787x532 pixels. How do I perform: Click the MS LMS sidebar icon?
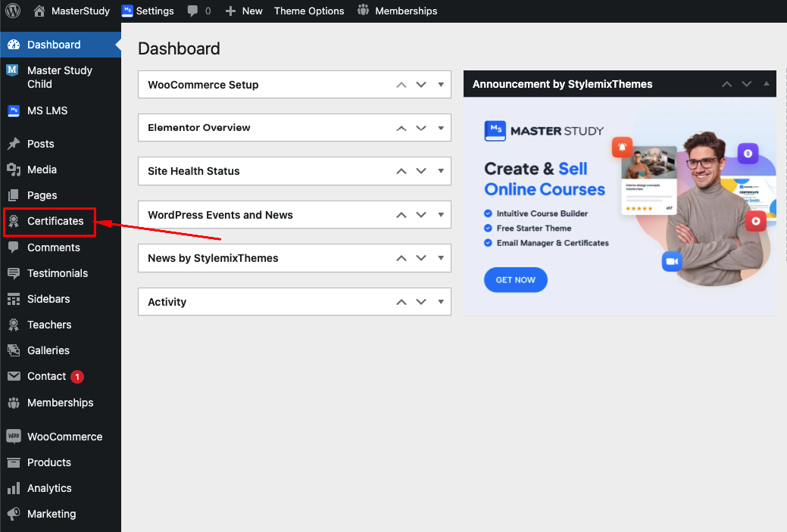coord(14,110)
